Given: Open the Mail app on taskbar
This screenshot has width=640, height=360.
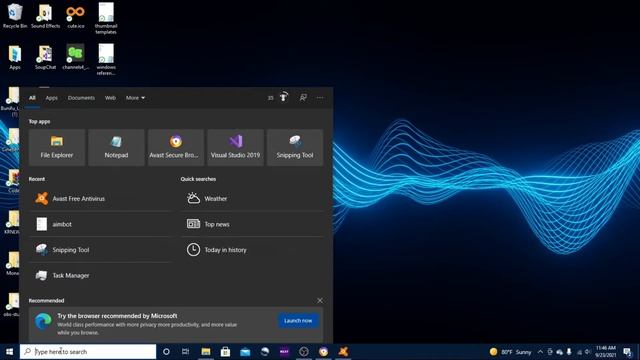Looking at the screenshot, I should (245, 351).
